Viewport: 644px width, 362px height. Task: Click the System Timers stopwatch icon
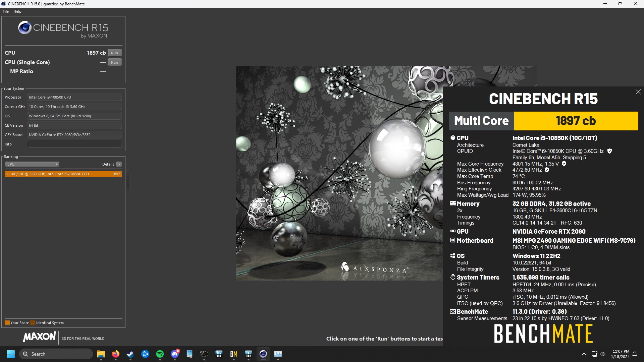[452, 277]
